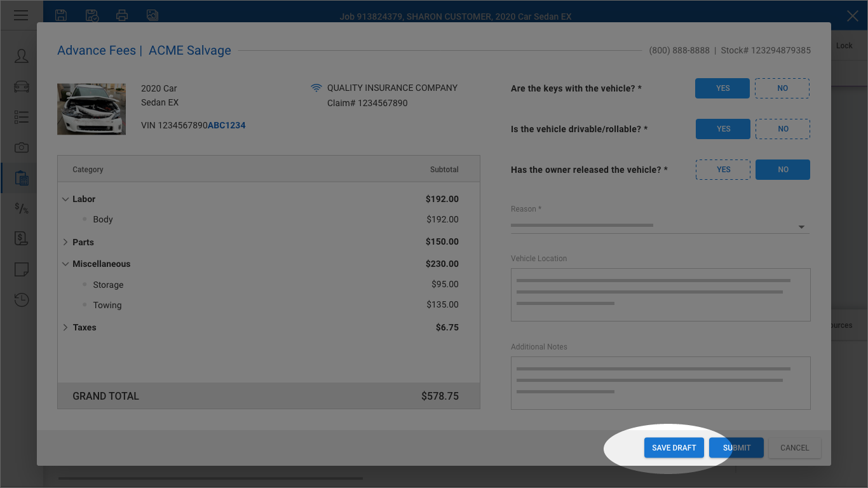Viewport: 868px width, 488px height.
Task: Open the camera photos sidebar icon
Action: (x=22, y=147)
